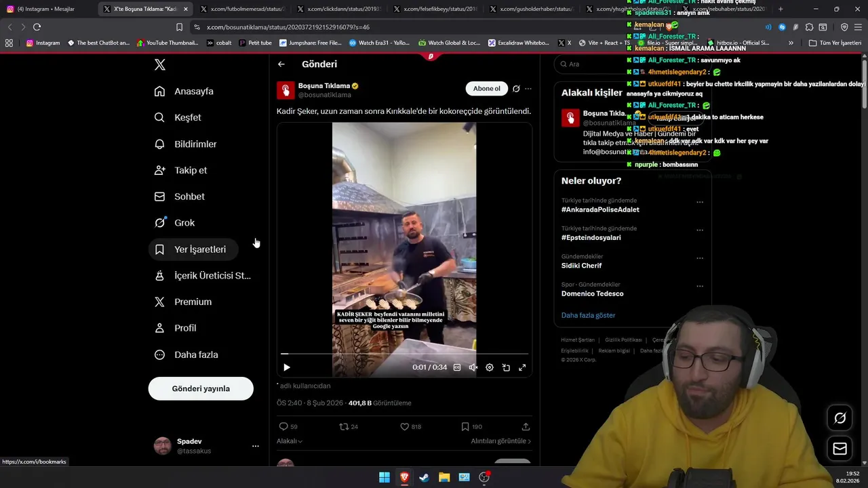Image resolution: width=868 pixels, height=488 pixels.
Task: Reload the page in browser toolbar
Action: [37, 27]
